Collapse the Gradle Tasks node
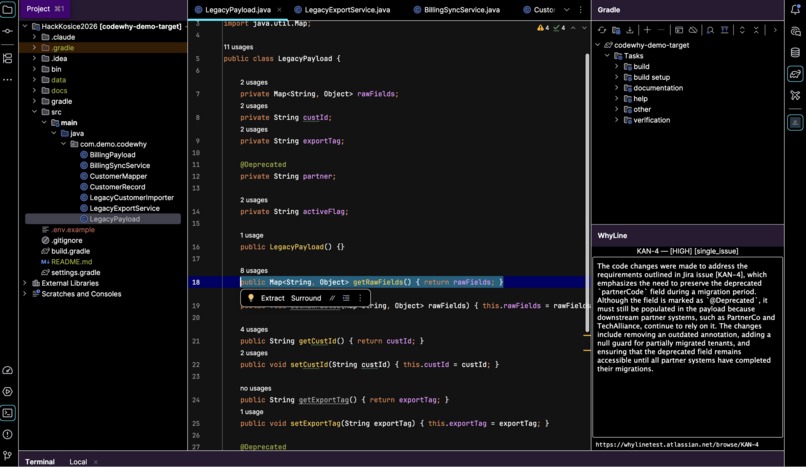This screenshot has height=467, width=806. click(607, 55)
